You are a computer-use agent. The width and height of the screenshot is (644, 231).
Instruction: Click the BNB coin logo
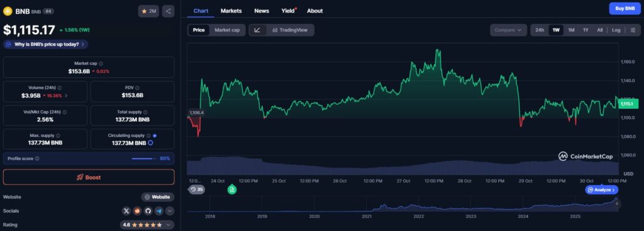pos(8,11)
